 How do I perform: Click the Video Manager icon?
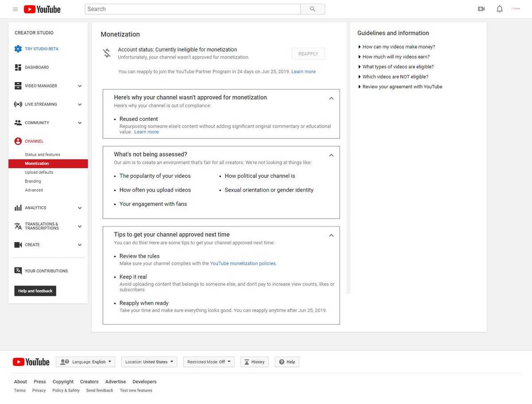pyautogui.click(x=18, y=86)
